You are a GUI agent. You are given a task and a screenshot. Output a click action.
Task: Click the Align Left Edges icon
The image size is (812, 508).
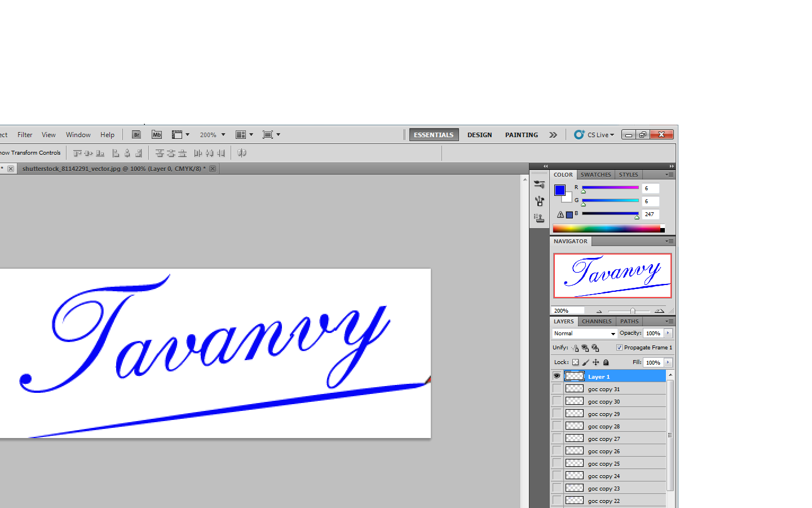point(116,153)
